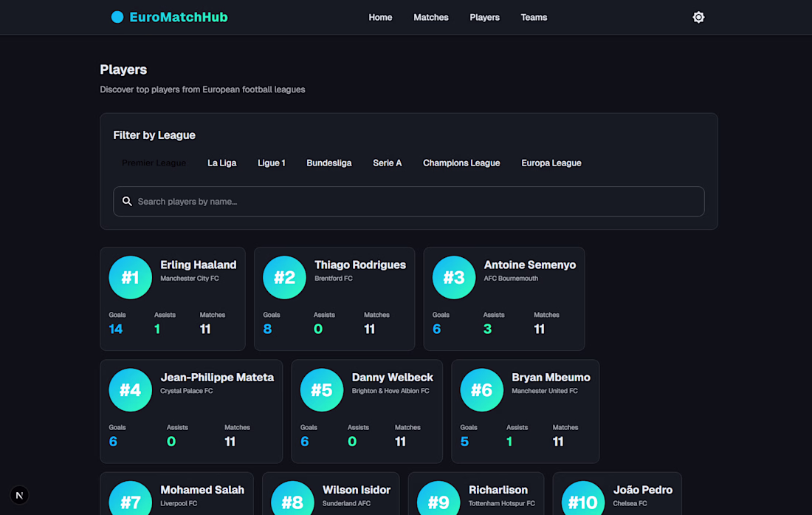Click the EuroMatchHub blue circle logo

click(x=117, y=17)
